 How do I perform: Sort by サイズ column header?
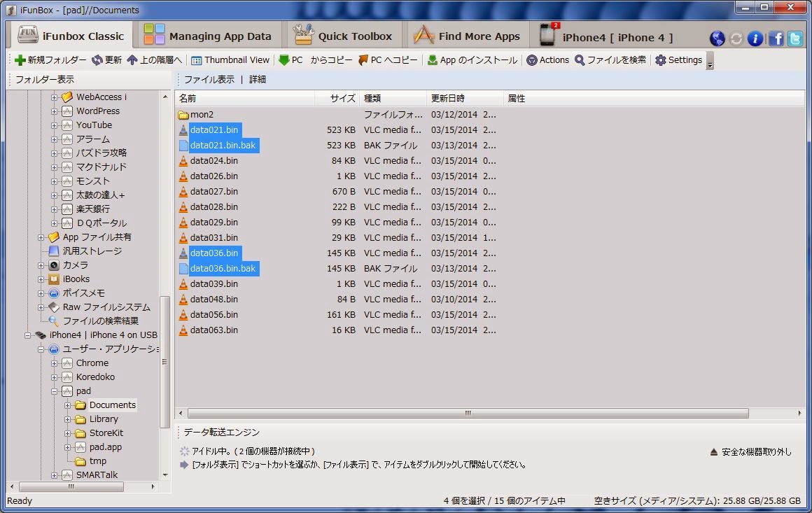tap(337, 99)
